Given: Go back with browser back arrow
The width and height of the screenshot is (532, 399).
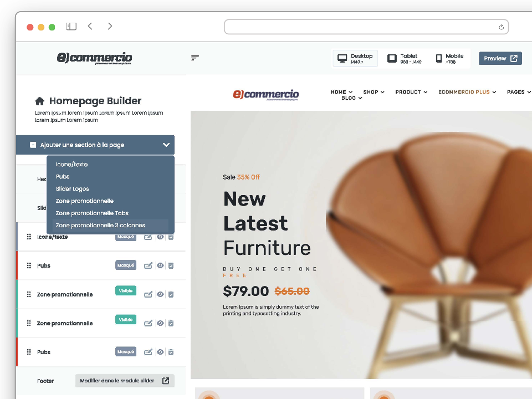Looking at the screenshot, I should tap(90, 26).
